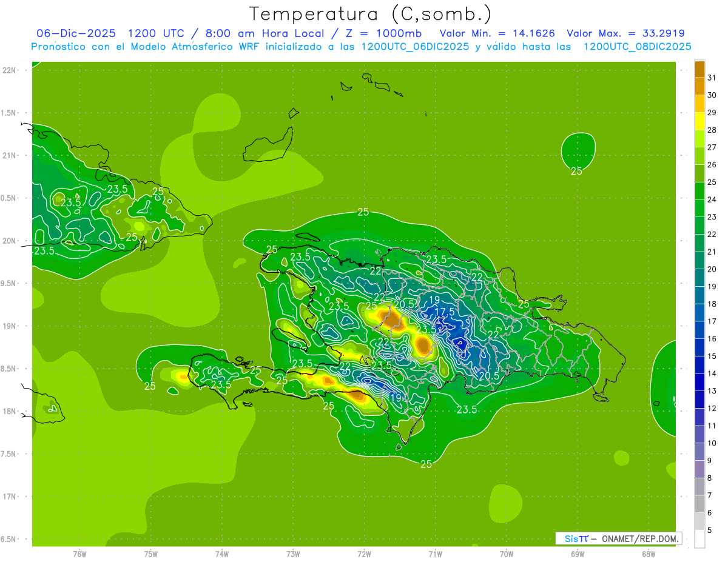The image size is (728, 562).
Task: Click the '17N' latitude axis label
Action: (x=10, y=497)
